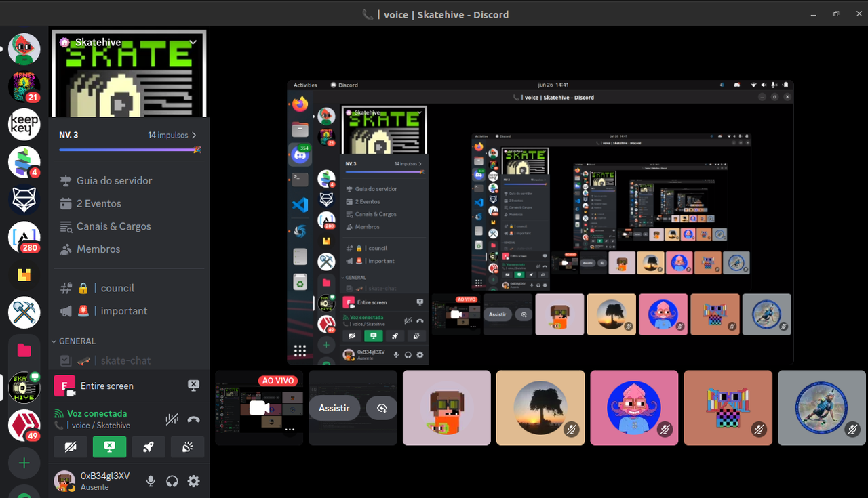Click the Entire screen stream label
This screenshot has height=498, width=868.
coord(107,386)
